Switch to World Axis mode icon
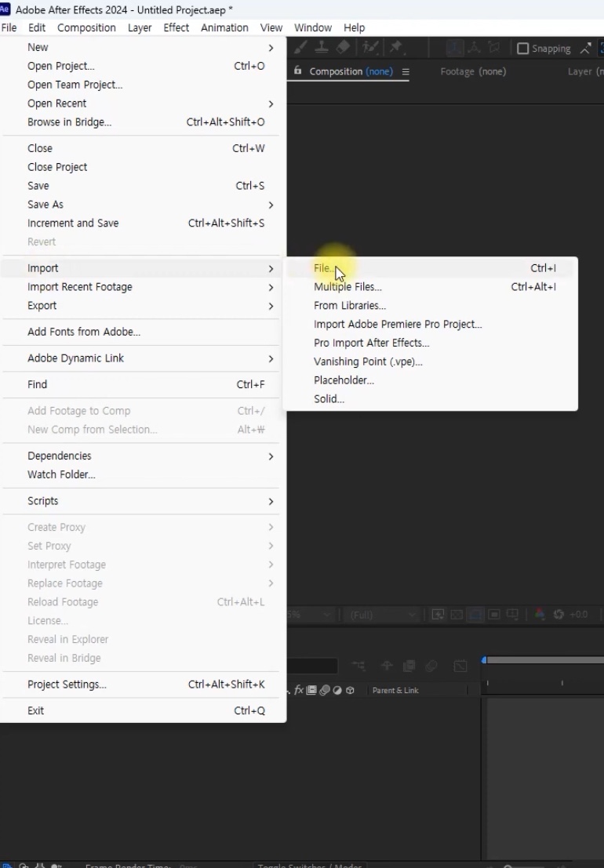The image size is (604, 868). 475,48
